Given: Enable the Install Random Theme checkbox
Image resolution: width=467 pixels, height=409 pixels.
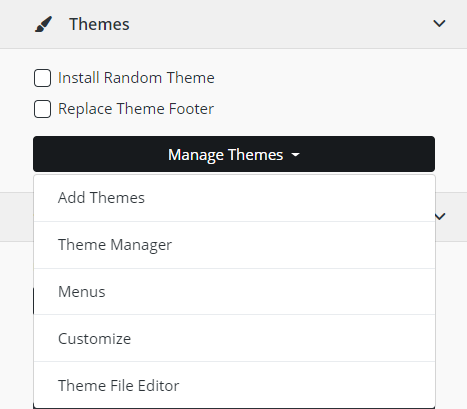Looking at the screenshot, I should [x=42, y=78].
